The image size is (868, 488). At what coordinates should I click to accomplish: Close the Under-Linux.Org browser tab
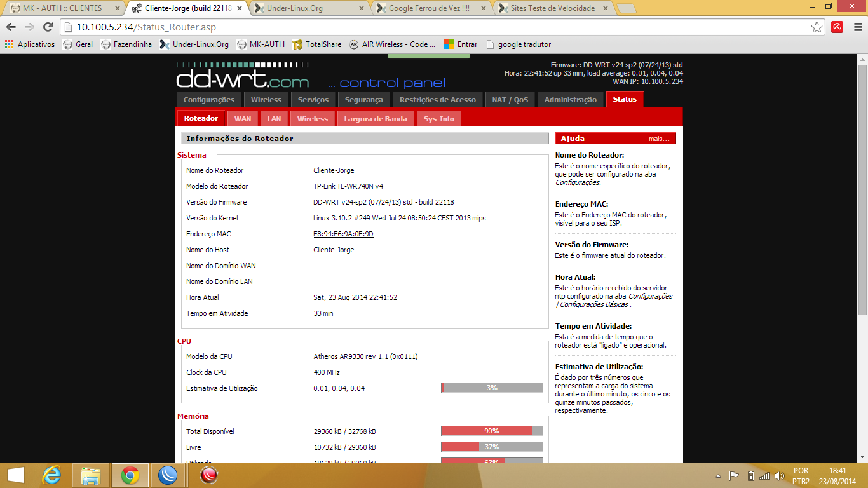[x=362, y=8]
